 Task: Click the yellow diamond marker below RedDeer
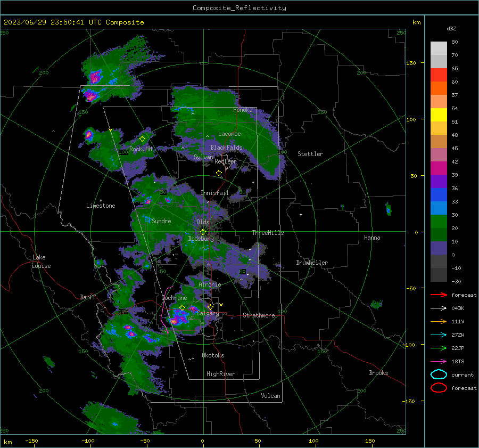click(x=219, y=173)
